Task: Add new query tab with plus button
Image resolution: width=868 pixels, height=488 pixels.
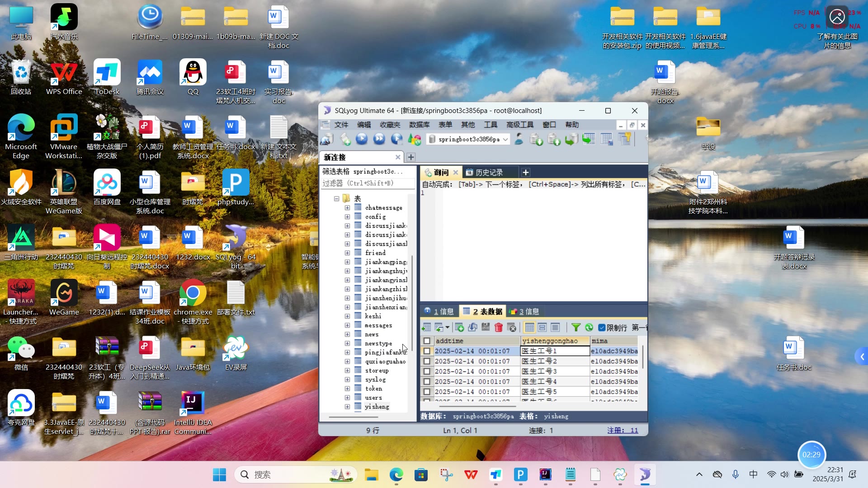Action: pyautogui.click(x=525, y=173)
